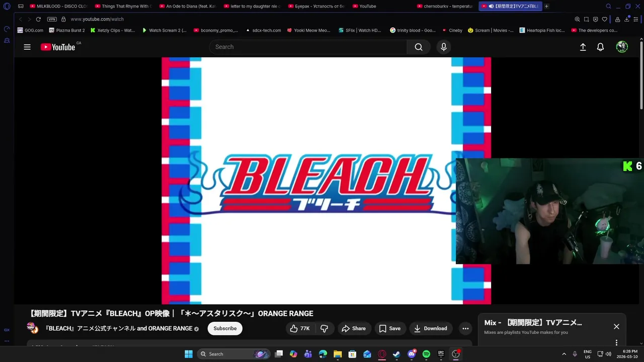Open the browser downloads arrow icon

pyautogui.click(x=626, y=19)
